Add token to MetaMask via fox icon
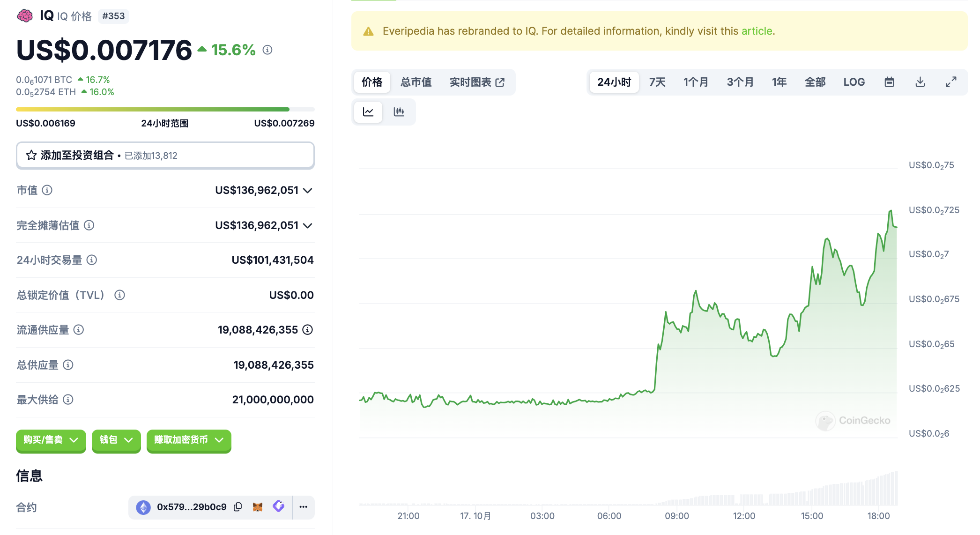Viewport: 980px width, 535px height. [x=258, y=507]
